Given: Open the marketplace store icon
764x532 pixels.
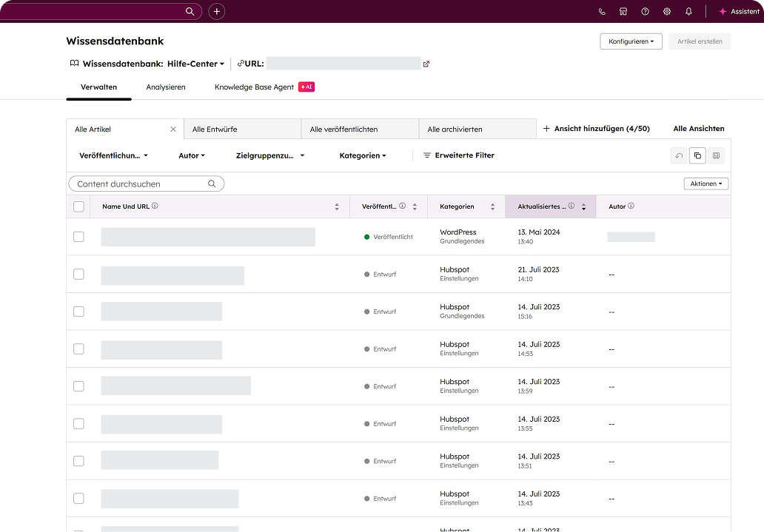Looking at the screenshot, I should pos(623,12).
